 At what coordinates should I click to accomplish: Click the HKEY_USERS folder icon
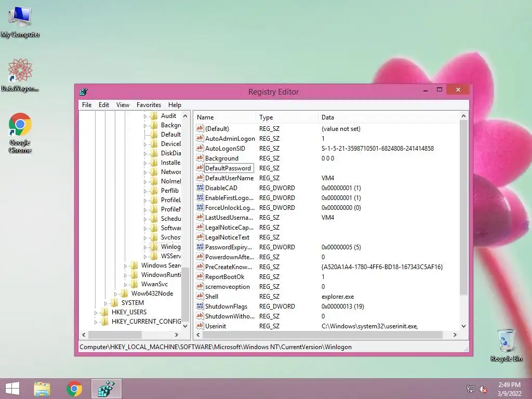[105, 312]
